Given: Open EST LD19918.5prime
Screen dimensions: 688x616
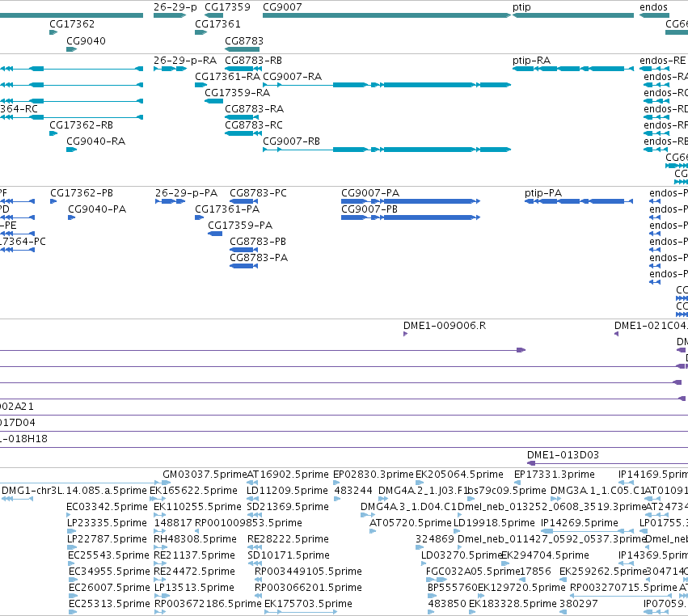Looking at the screenshot, I should click(494, 523).
